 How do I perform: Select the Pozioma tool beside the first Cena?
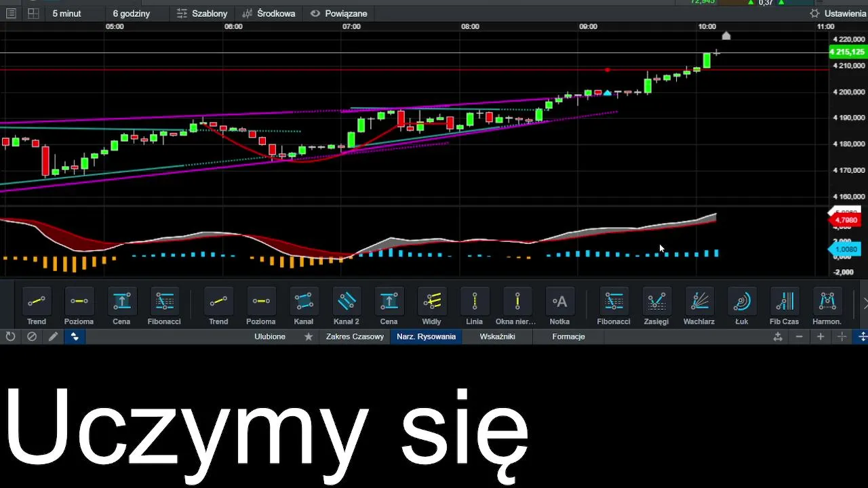[79, 307]
